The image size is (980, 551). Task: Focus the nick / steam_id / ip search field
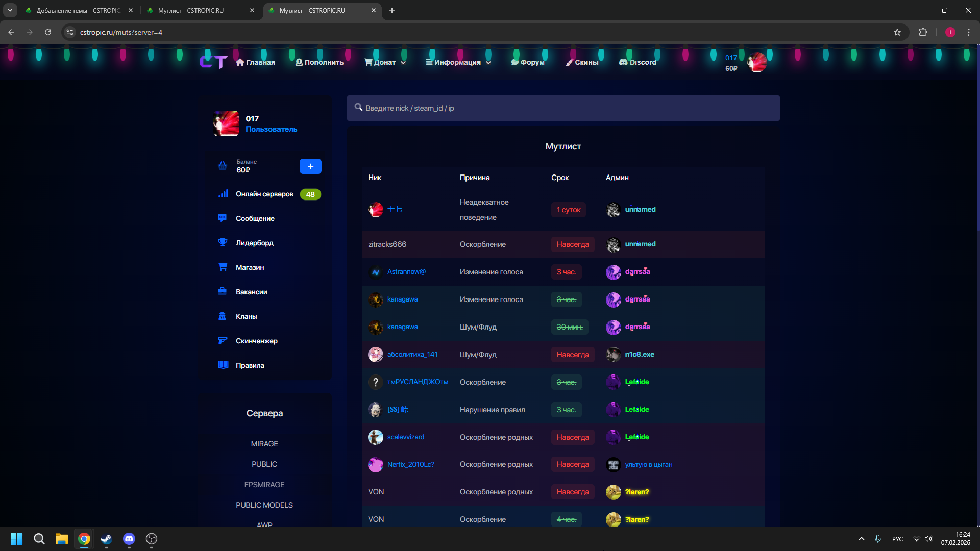[563, 108]
